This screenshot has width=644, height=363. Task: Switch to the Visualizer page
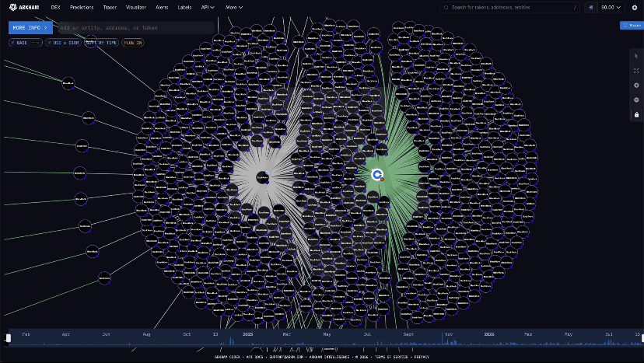(x=136, y=8)
